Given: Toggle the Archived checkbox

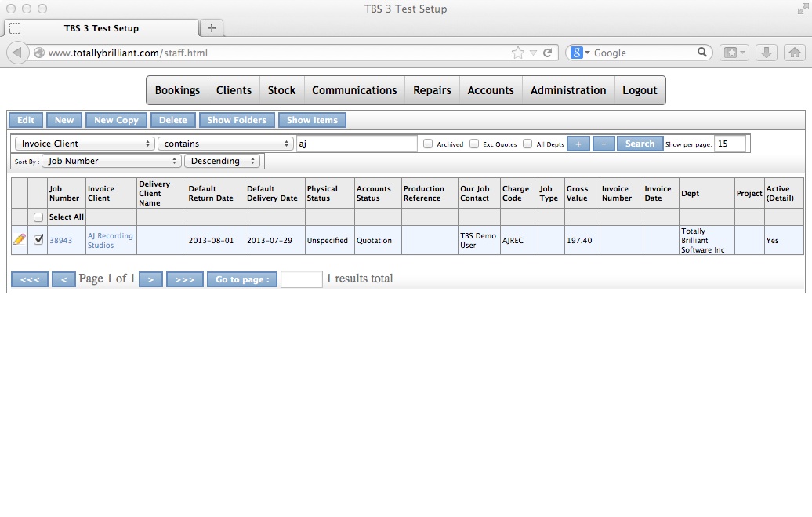Looking at the screenshot, I should coord(428,144).
